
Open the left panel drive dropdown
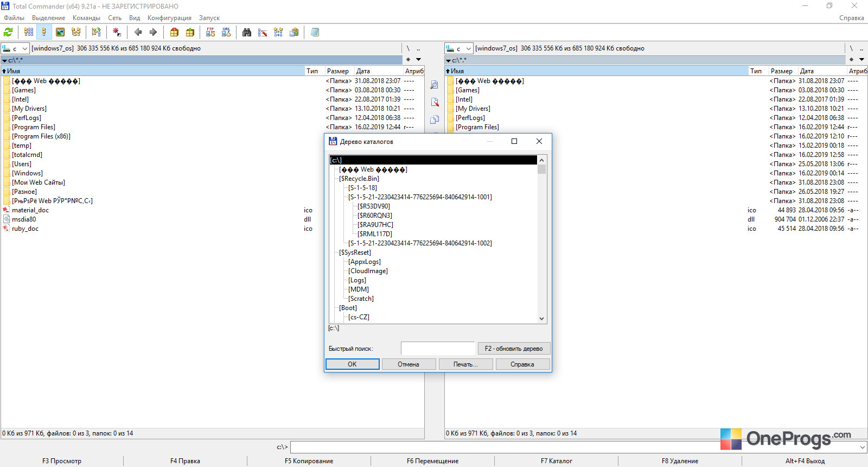coord(15,48)
